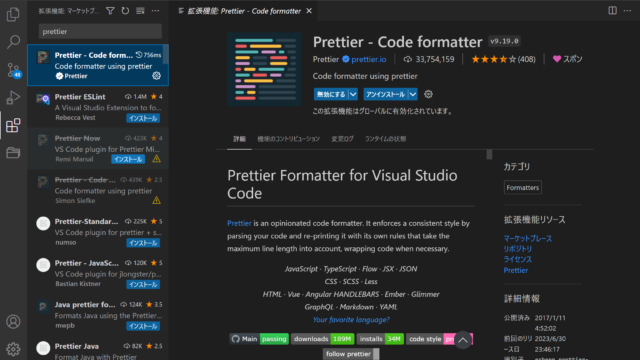Click the 'prettier' extensions search field
The width and height of the screenshot is (640, 360).
pyautogui.click(x=100, y=31)
